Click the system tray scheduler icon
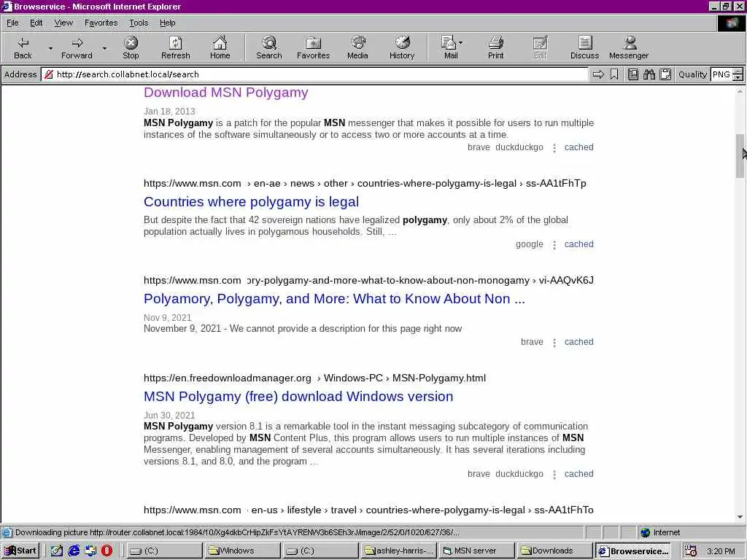747x560 pixels. (x=691, y=551)
